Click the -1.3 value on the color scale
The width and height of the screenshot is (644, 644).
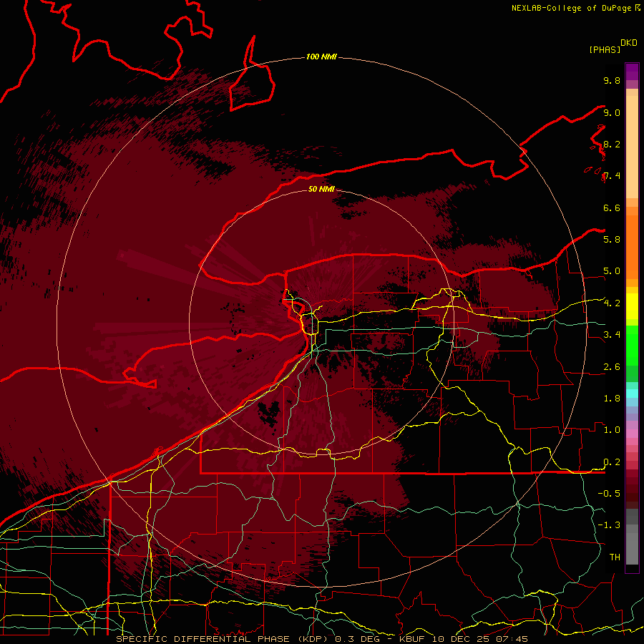pos(609,525)
